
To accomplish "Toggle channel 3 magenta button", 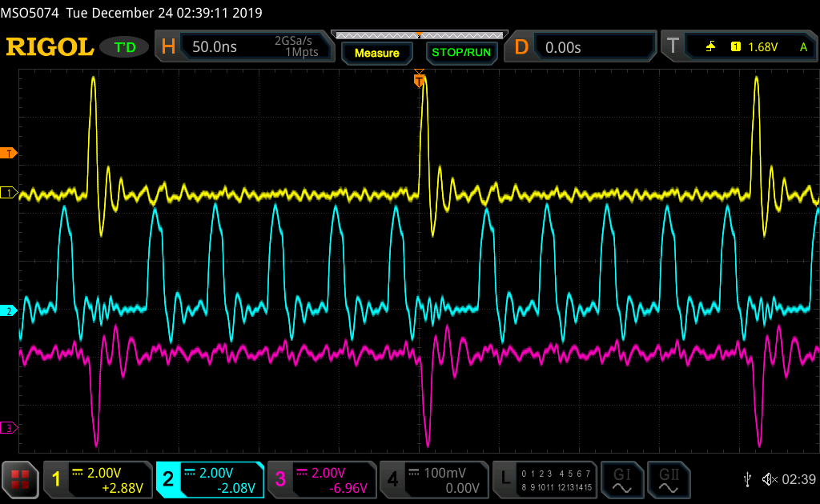I will click(x=280, y=479).
